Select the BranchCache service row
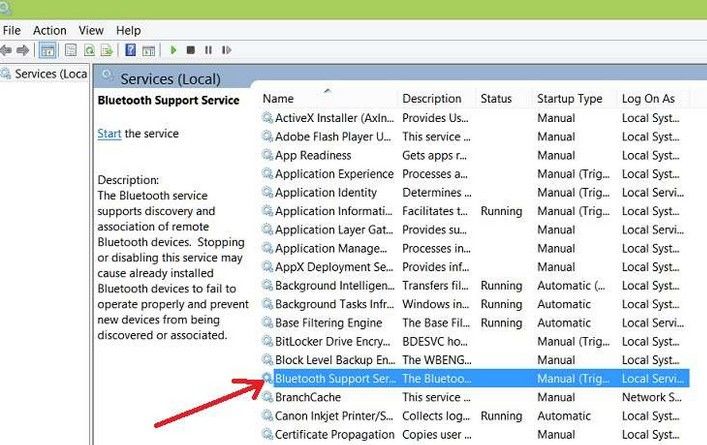This screenshot has width=707, height=445. [475, 397]
